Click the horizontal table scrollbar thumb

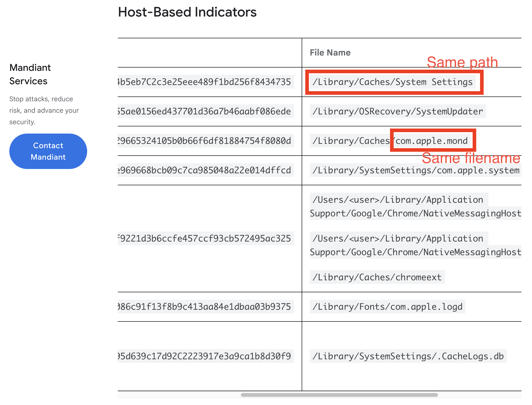[339, 395]
